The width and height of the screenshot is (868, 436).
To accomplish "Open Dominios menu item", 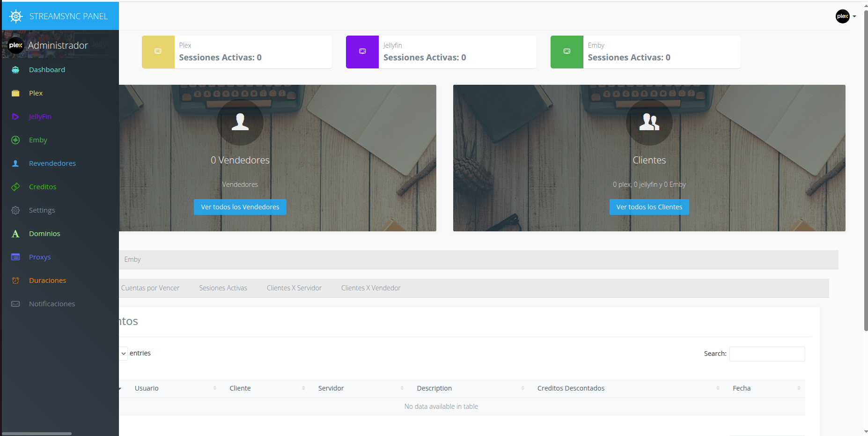I will 44,234.
